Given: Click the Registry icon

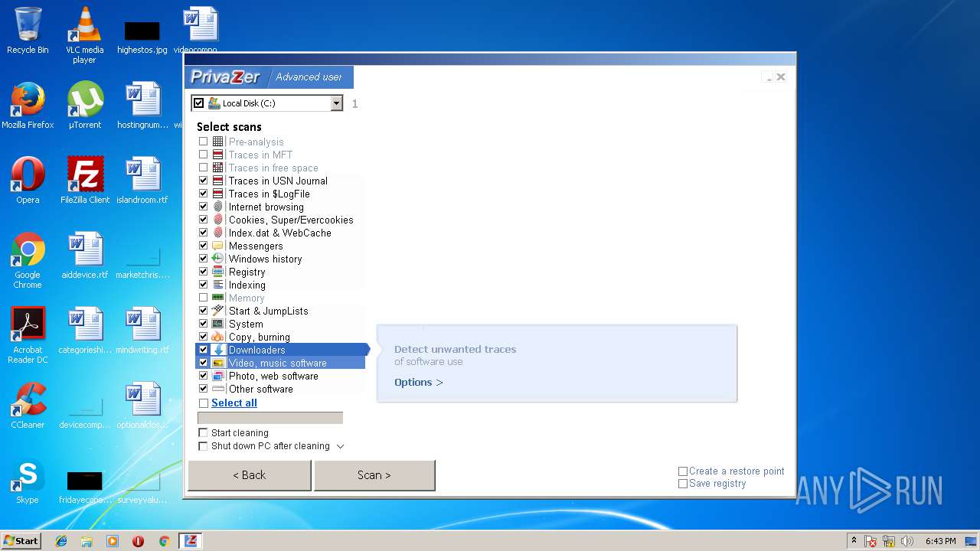Looking at the screenshot, I should (x=218, y=272).
